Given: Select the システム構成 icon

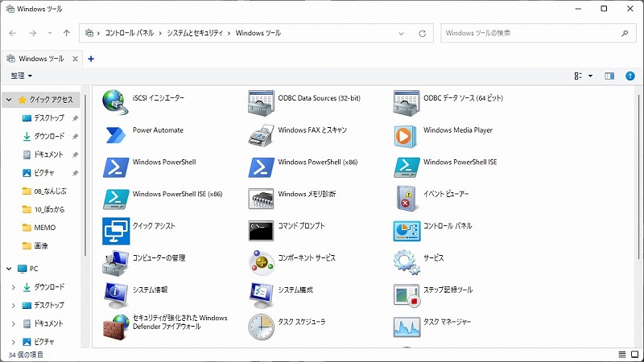Looking at the screenshot, I should pos(261,295).
